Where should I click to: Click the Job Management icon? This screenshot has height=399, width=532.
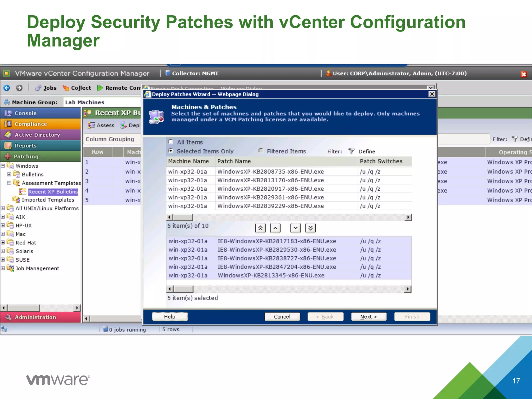click(x=10, y=268)
